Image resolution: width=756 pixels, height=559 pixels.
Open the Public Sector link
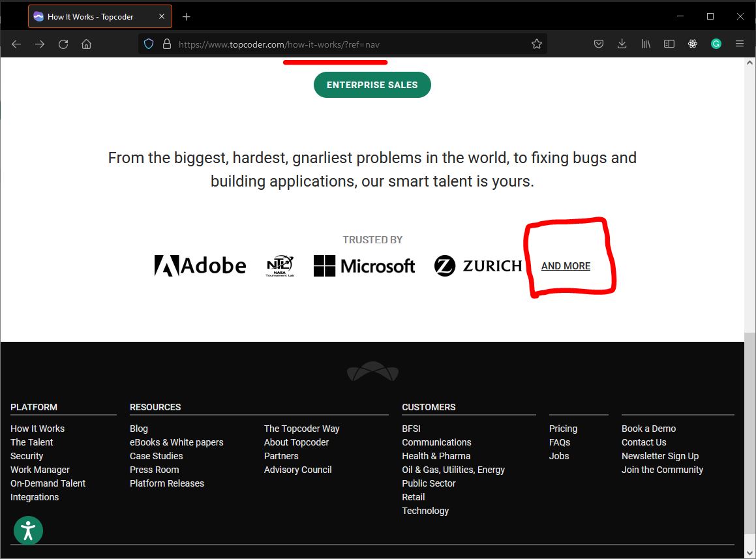coord(429,483)
